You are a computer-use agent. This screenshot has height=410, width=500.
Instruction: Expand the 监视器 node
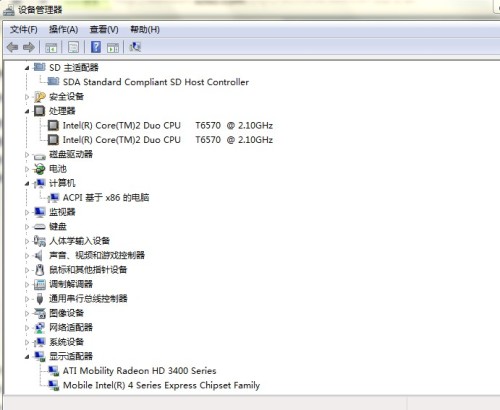click(27, 212)
